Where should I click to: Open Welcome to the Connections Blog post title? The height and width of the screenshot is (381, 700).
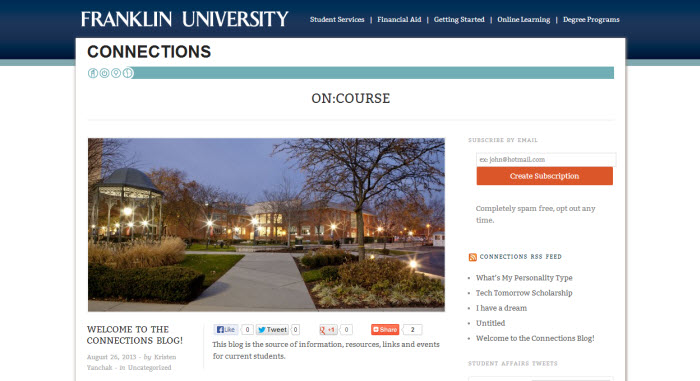point(134,335)
